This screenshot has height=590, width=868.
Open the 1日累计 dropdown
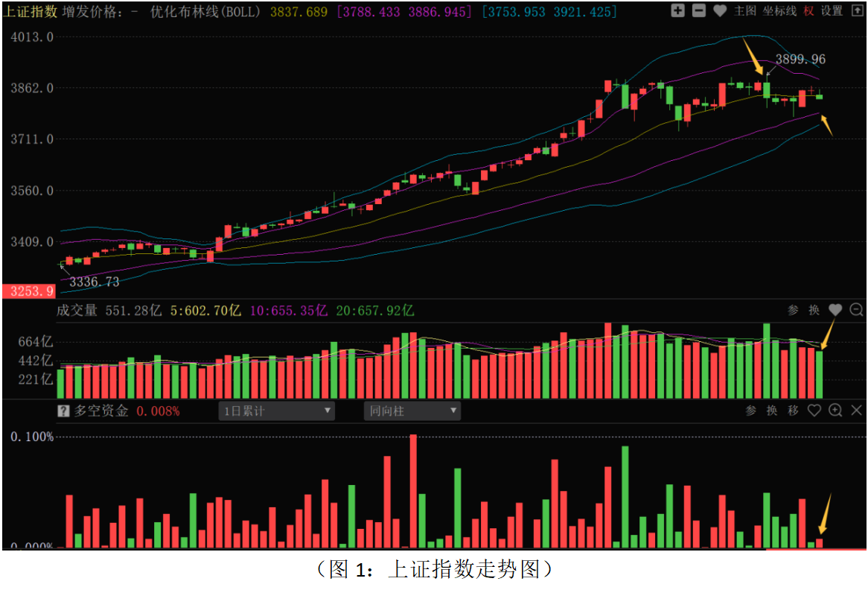point(277,411)
